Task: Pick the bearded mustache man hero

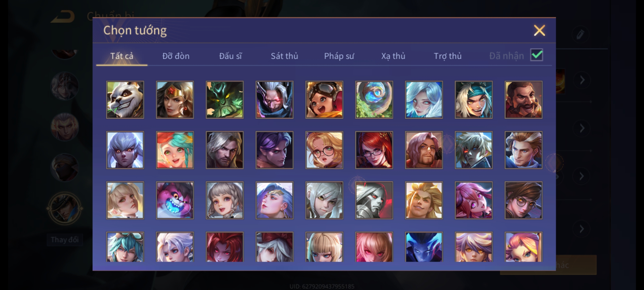Action: (524, 100)
